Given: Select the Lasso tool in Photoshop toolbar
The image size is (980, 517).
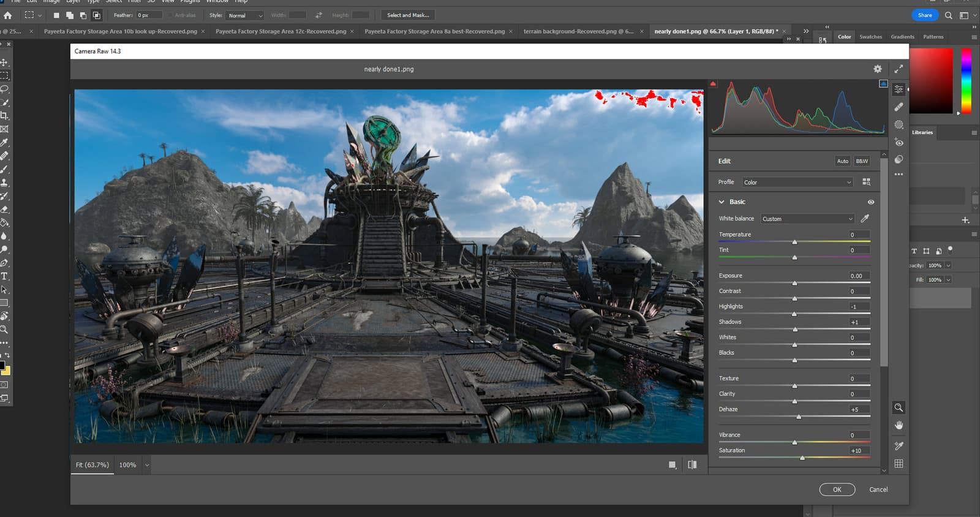Looking at the screenshot, I should tap(4, 89).
